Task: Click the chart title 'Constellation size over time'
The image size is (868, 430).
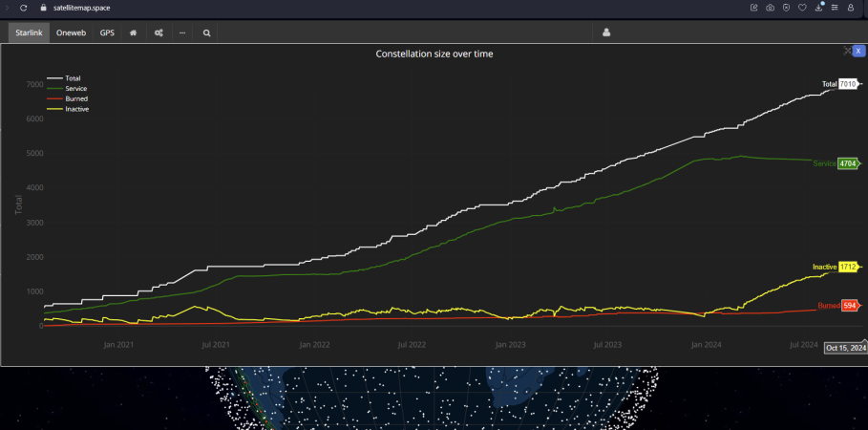Action: [434, 54]
